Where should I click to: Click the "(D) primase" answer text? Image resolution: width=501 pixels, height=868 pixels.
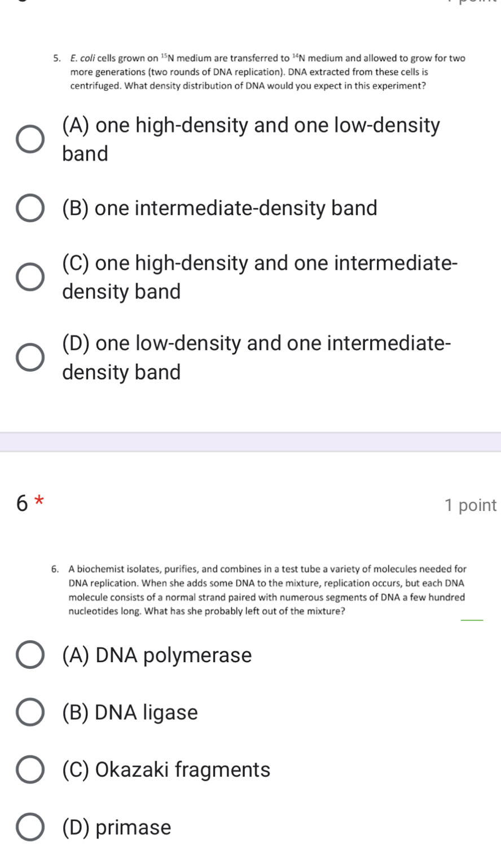[117, 827]
